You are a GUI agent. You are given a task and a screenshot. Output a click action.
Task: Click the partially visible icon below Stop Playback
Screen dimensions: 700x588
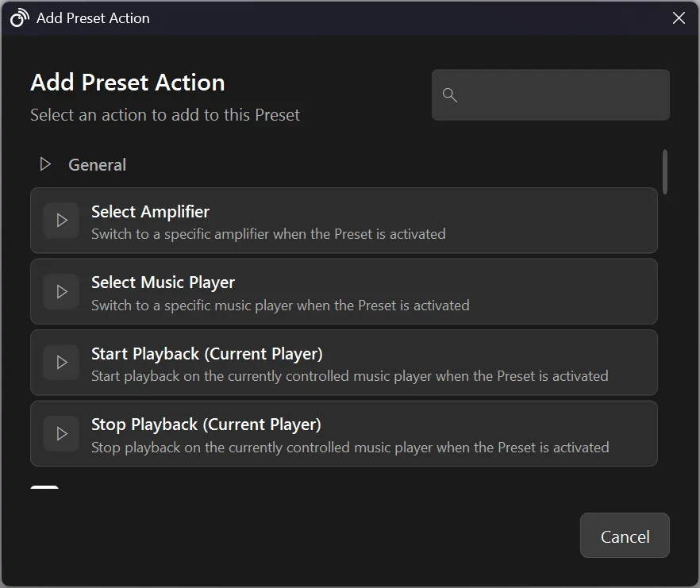point(45,488)
